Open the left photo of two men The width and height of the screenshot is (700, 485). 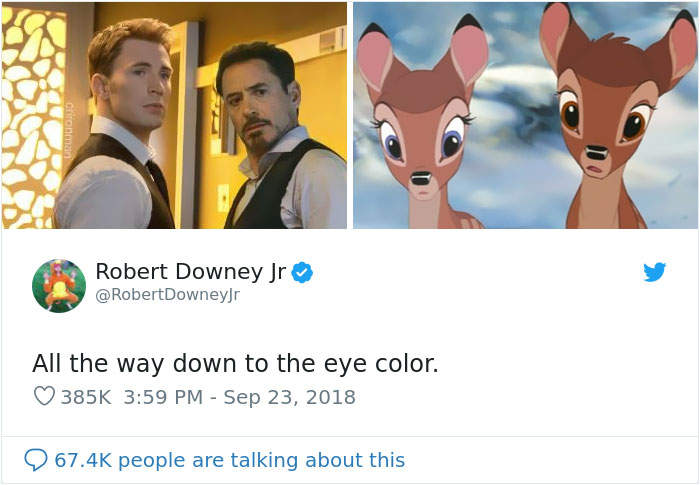(x=174, y=115)
